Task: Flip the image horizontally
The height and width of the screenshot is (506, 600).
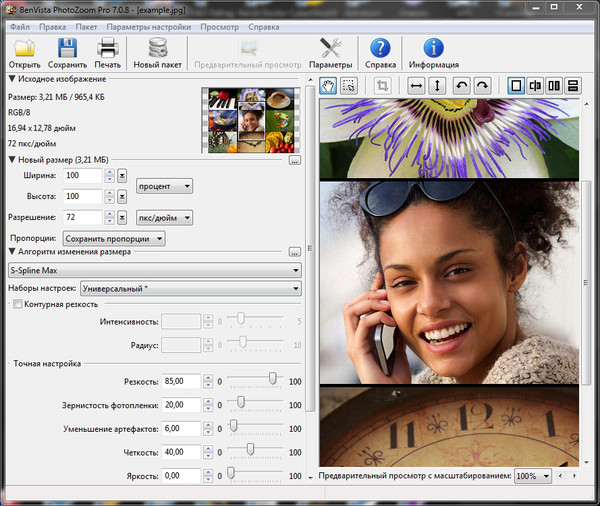Action: coord(415,86)
